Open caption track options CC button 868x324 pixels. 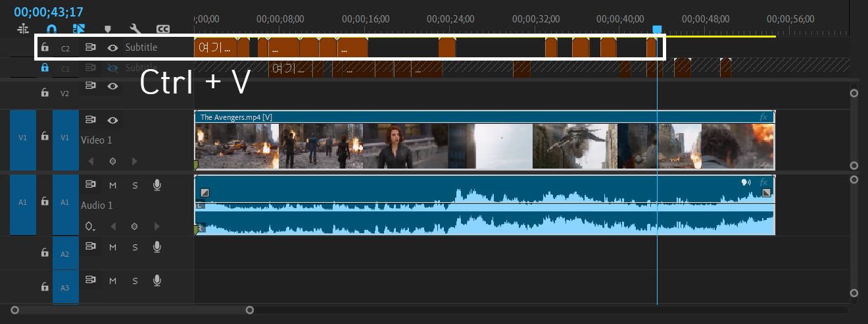pos(163,29)
